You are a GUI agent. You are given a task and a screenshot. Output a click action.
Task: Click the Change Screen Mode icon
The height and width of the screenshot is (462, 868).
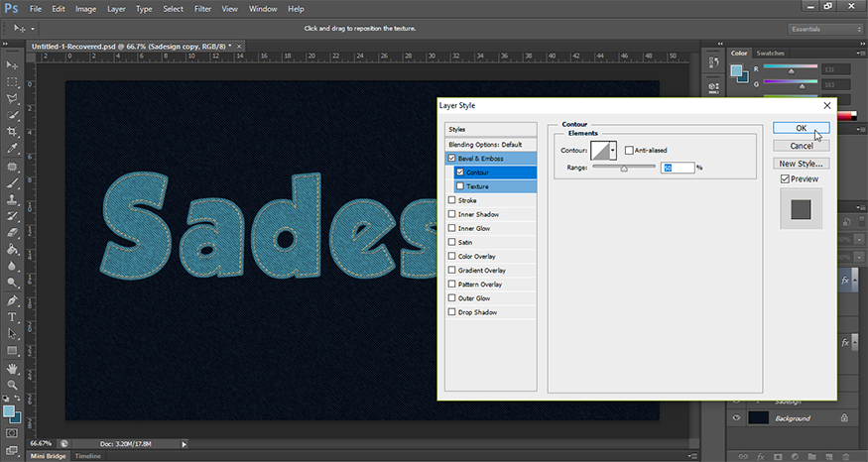pyautogui.click(x=12, y=450)
